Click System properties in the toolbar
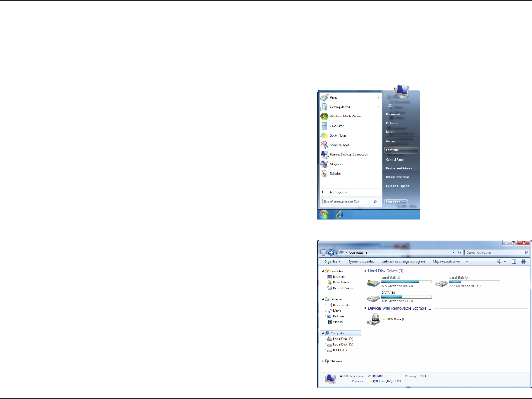 [361, 262]
